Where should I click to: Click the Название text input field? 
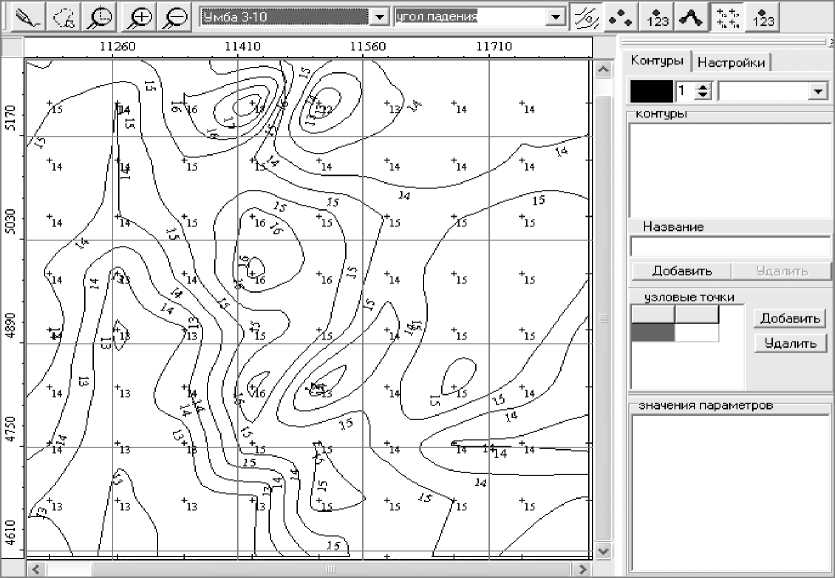point(729,247)
